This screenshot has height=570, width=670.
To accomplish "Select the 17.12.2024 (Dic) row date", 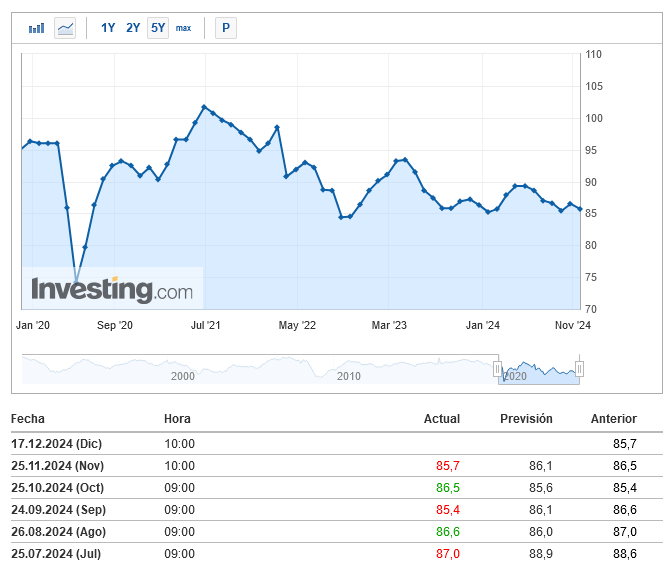I will [56, 444].
